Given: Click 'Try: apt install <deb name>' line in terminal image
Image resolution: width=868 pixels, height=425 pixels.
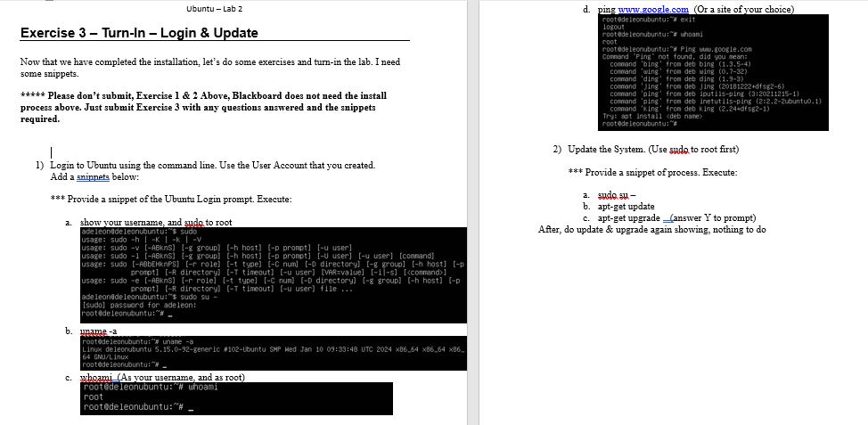Looking at the screenshot, I should pos(652,116).
